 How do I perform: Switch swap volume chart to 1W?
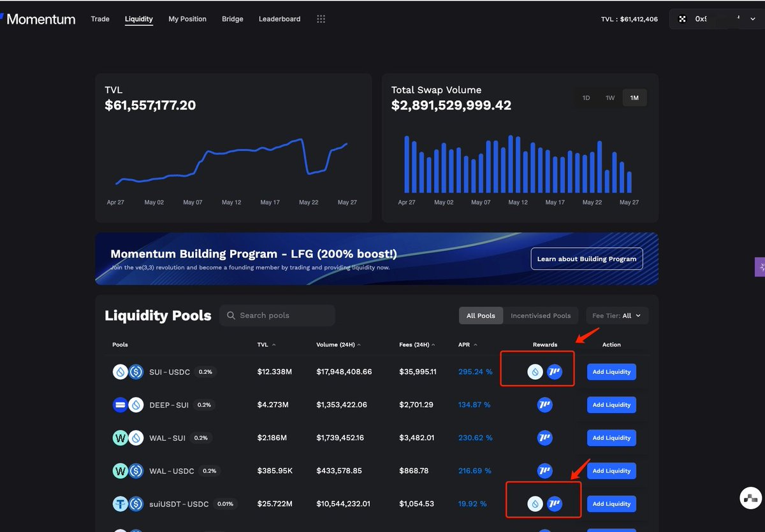610,97
